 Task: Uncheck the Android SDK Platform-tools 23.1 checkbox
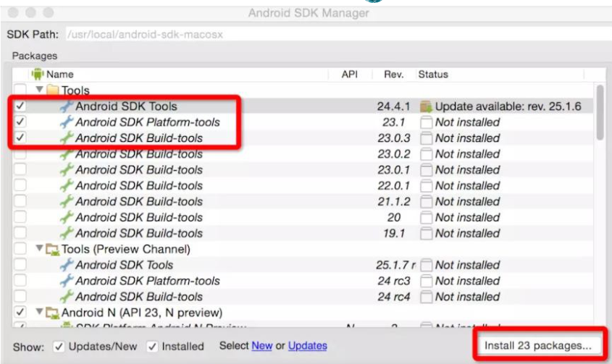click(20, 122)
